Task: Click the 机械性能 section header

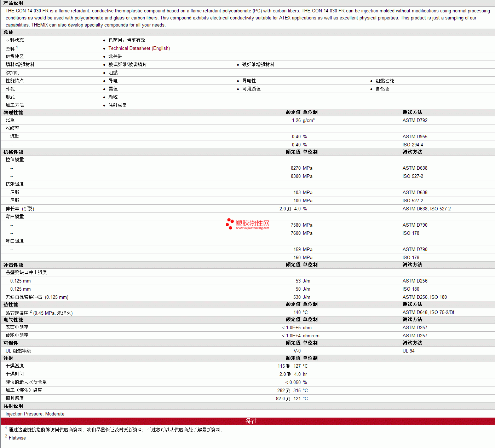Action: [13, 152]
